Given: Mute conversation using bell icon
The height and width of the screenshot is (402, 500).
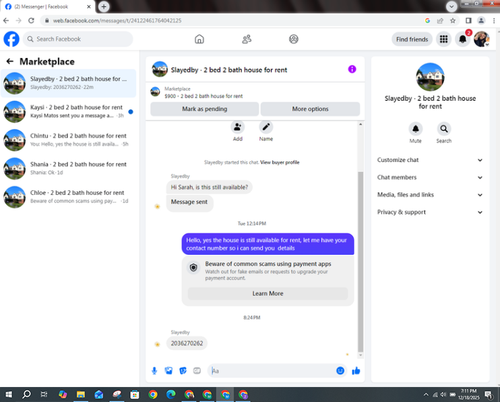Looking at the screenshot, I should (415, 129).
